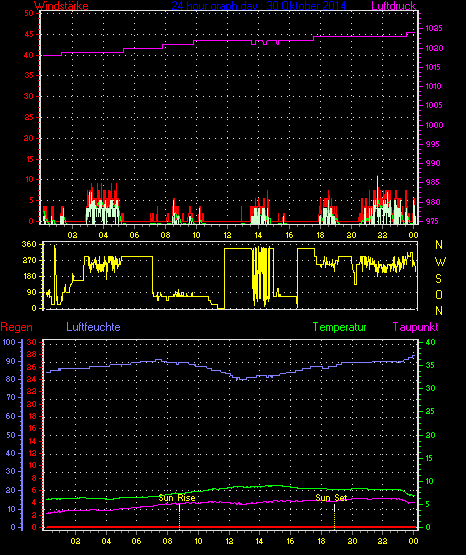Click the Regen legend label
466x555 pixels.
[17, 327]
